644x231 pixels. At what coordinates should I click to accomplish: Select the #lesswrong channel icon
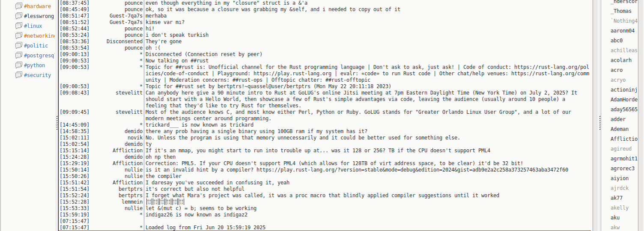[18, 16]
